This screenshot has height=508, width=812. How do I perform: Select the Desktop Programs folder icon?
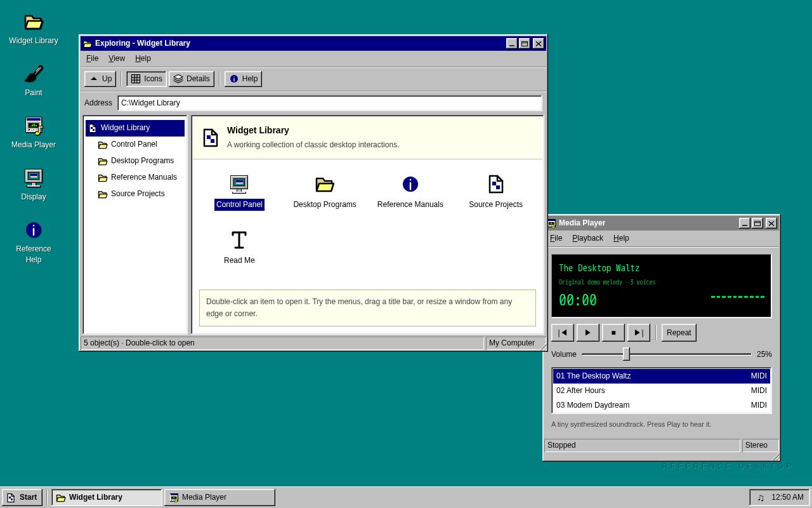point(325,192)
